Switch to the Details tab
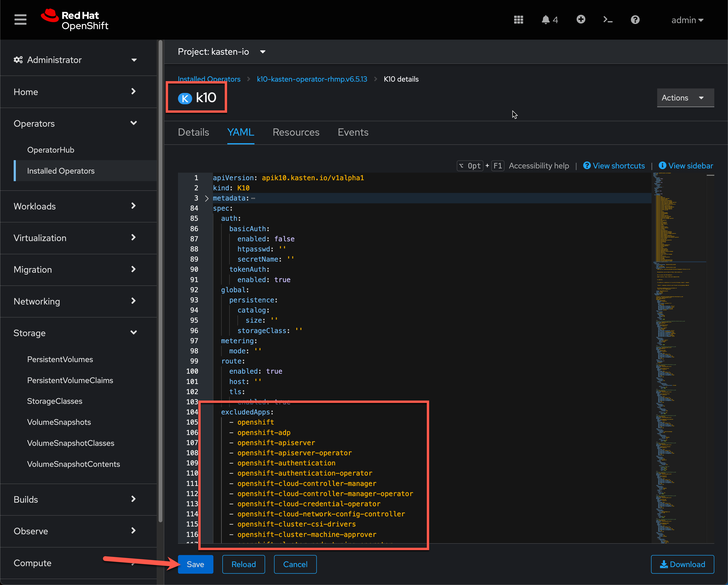Image resolution: width=728 pixels, height=585 pixels. [x=194, y=132]
